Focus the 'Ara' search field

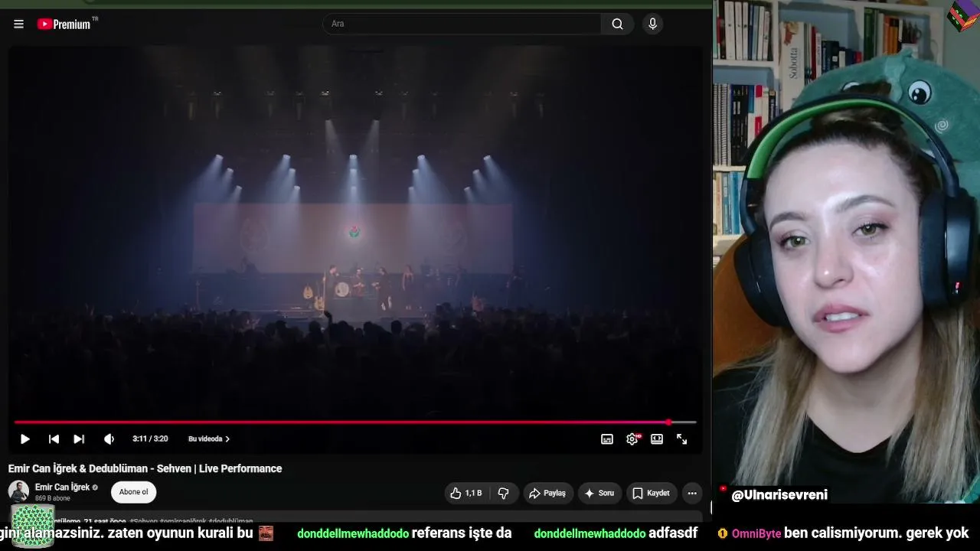click(x=462, y=24)
